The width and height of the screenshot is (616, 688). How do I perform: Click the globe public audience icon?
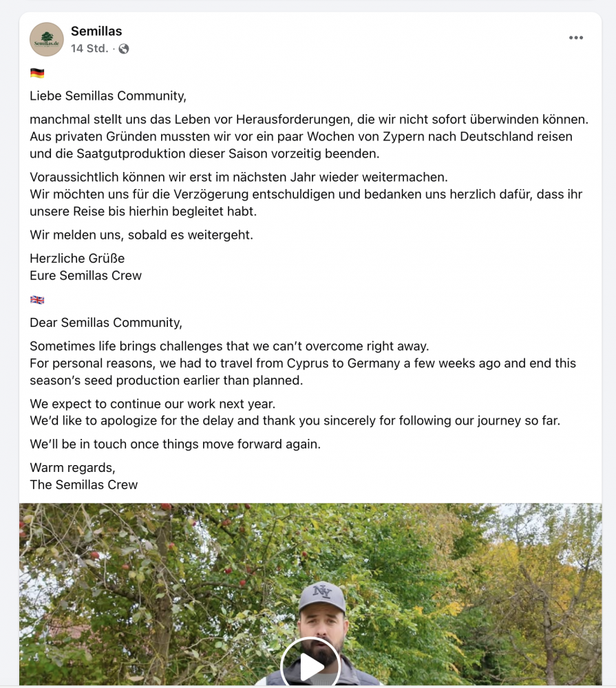point(124,49)
